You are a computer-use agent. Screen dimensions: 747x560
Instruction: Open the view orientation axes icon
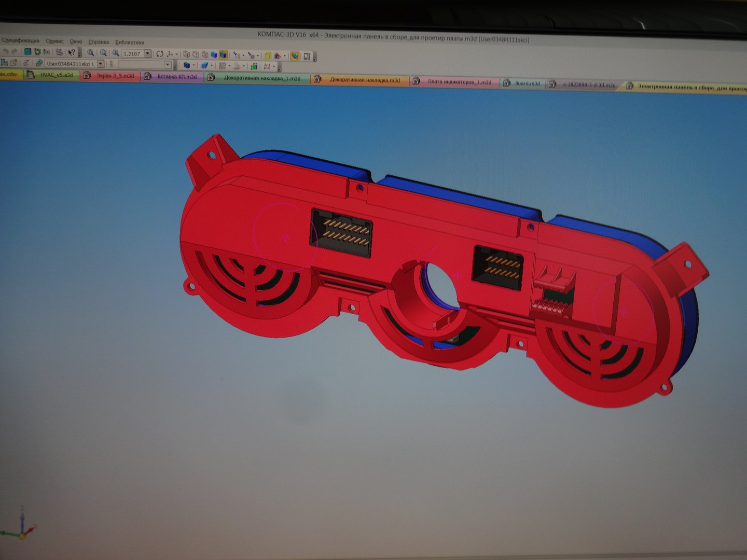coord(170,54)
